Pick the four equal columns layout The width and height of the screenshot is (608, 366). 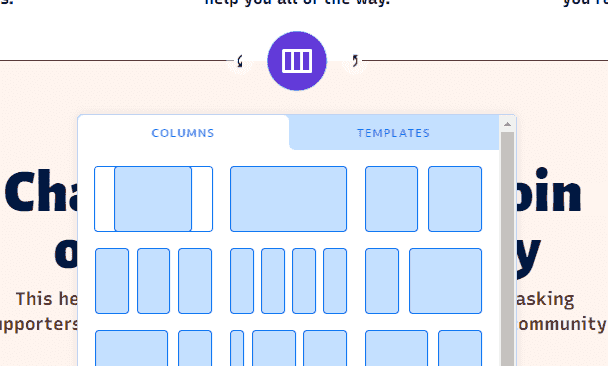point(288,281)
